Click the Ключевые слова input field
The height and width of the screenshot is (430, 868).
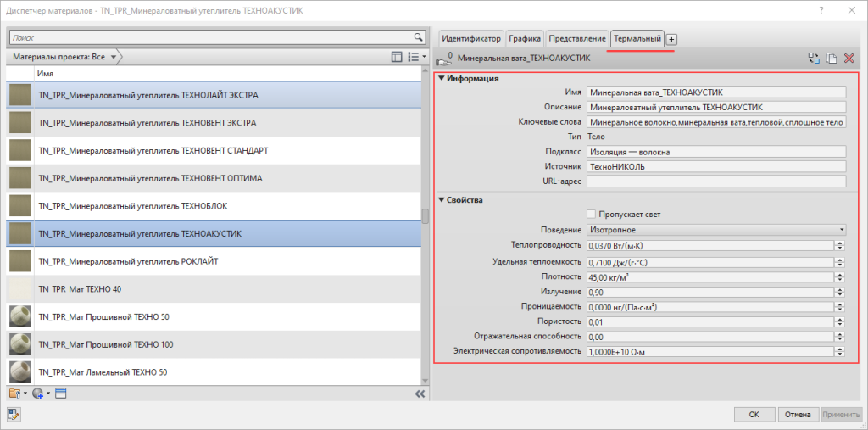tap(716, 122)
